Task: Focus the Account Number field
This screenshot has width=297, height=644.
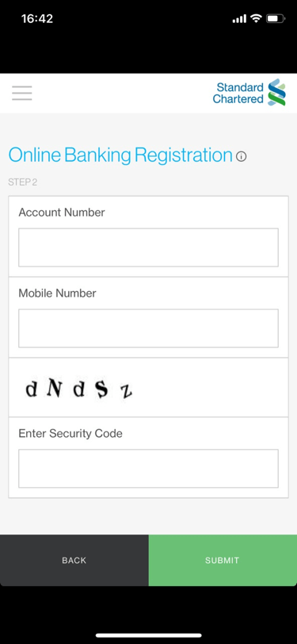Action: coord(148,247)
